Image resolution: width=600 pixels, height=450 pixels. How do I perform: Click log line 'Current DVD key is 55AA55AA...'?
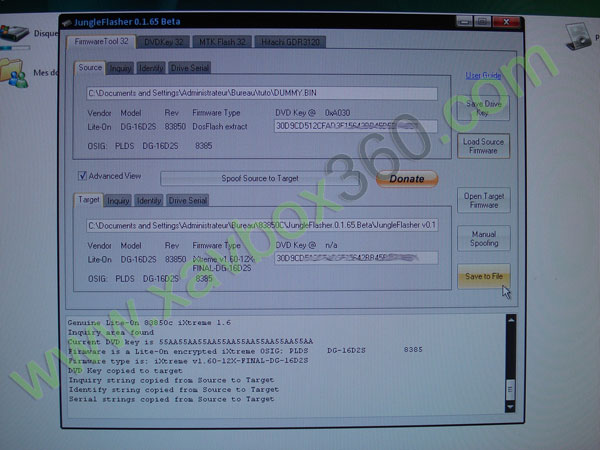191,341
